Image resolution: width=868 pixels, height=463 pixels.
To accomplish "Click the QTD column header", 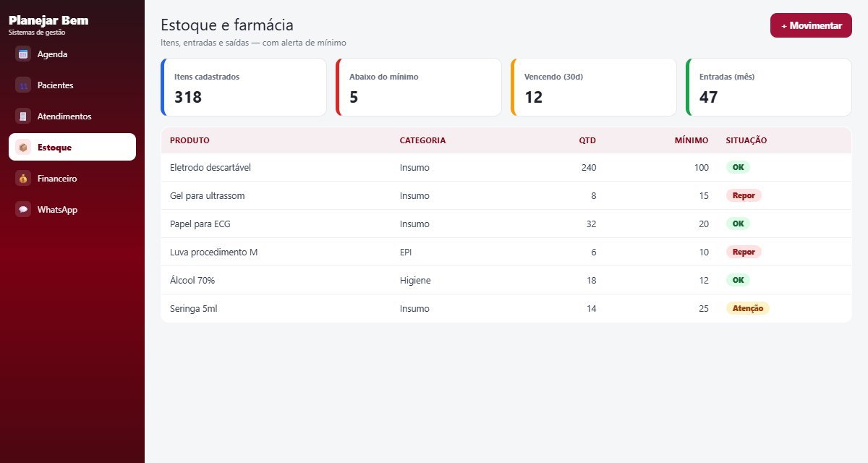I will [587, 140].
